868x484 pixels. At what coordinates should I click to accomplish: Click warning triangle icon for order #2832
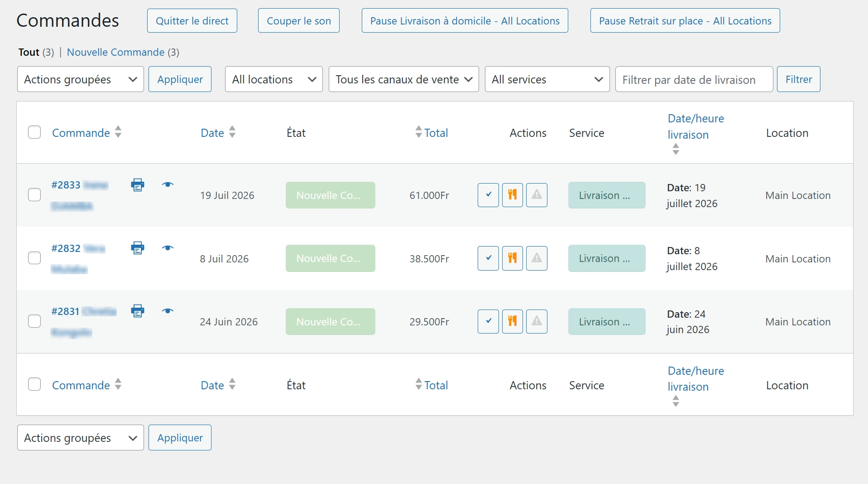[537, 258]
